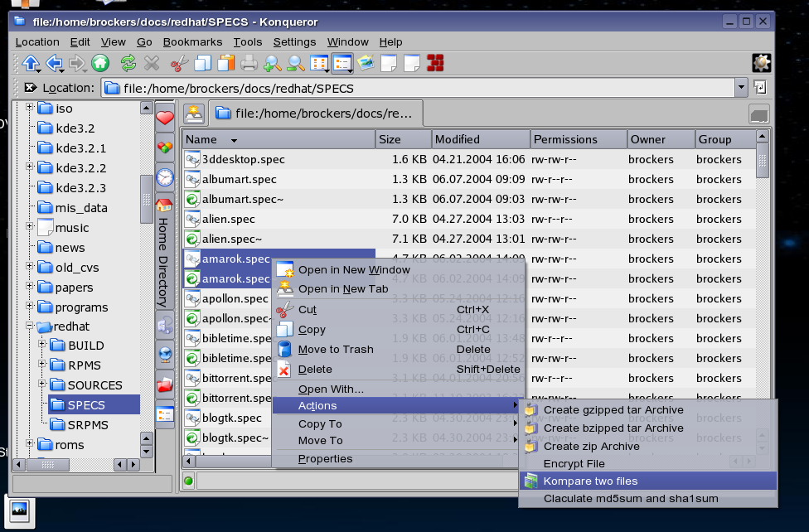Click the sidebar tree horizontal scrollbar handle
This screenshot has width=809, height=532.
click(47, 464)
